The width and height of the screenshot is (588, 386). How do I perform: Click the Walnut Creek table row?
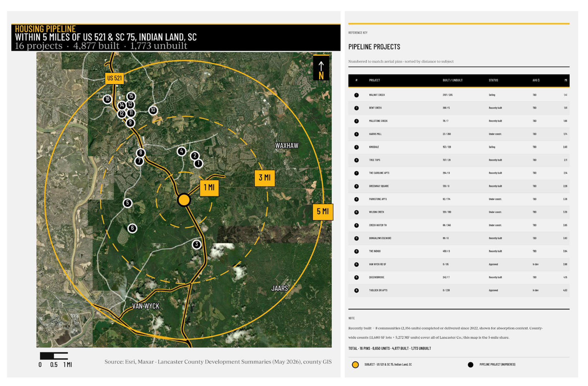point(459,95)
